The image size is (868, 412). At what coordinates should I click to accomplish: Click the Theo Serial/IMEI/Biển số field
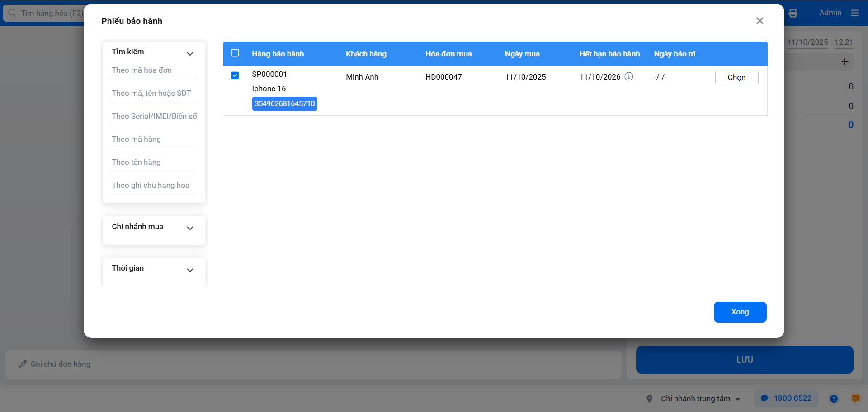coord(154,117)
